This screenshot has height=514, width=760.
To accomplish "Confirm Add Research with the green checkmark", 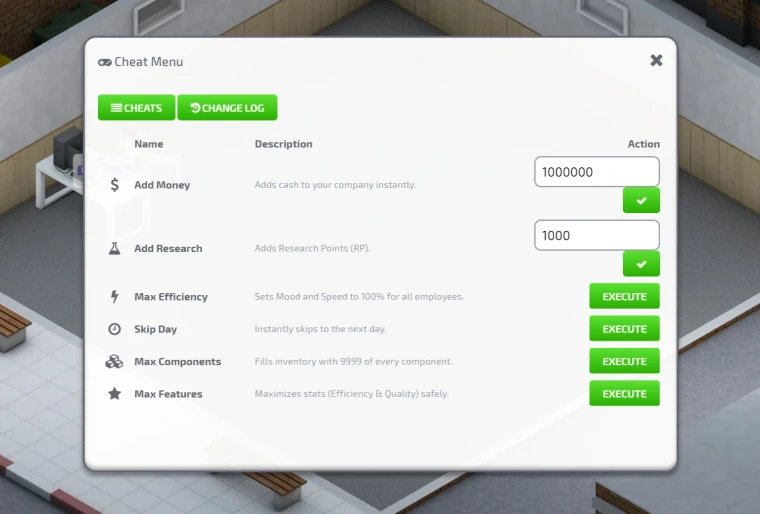I will pyautogui.click(x=641, y=264).
